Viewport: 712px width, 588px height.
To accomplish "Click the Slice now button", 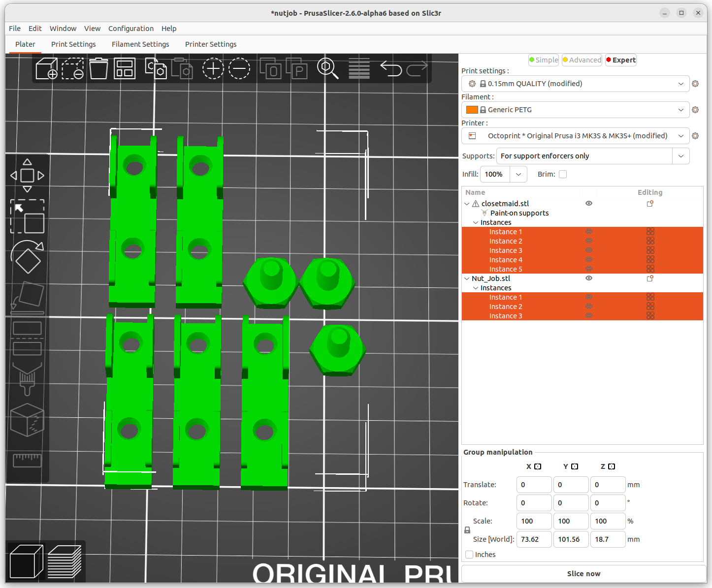I will pos(583,573).
